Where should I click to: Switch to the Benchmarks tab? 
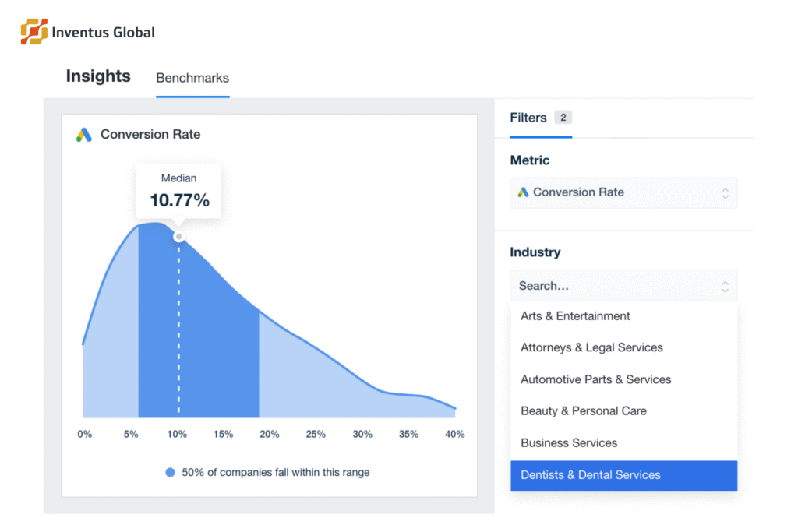click(x=192, y=78)
